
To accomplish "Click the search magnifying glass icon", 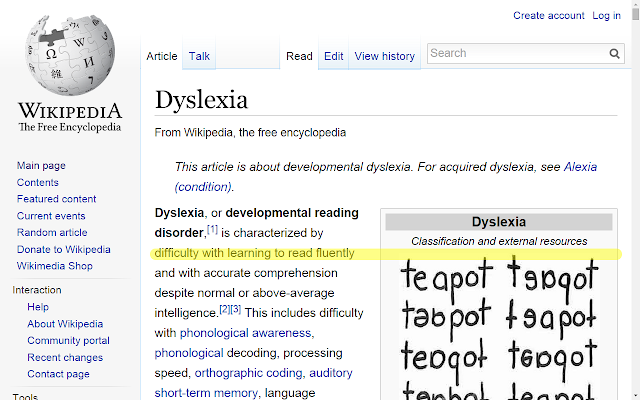I will [614, 53].
